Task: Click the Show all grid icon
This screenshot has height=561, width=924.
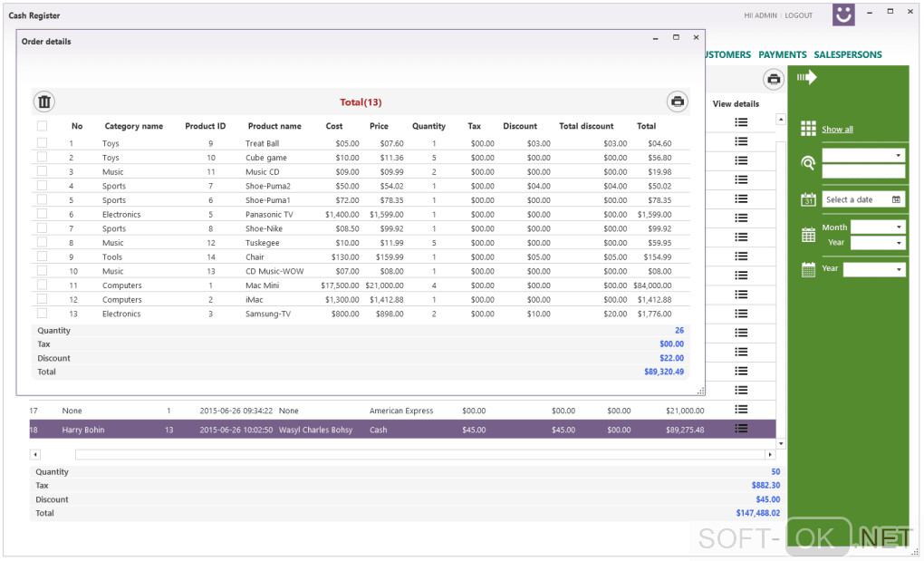Action: tap(808, 129)
